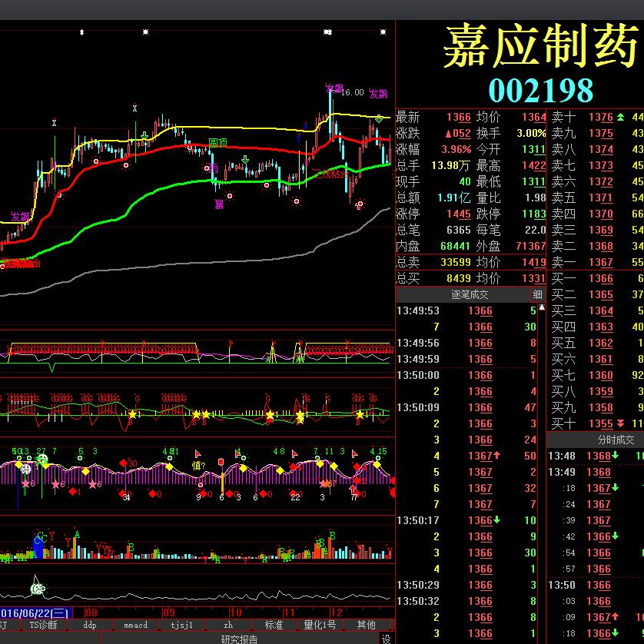Click the 总额 value 1.91亿
This screenshot has width=644, height=644.
coord(454,198)
